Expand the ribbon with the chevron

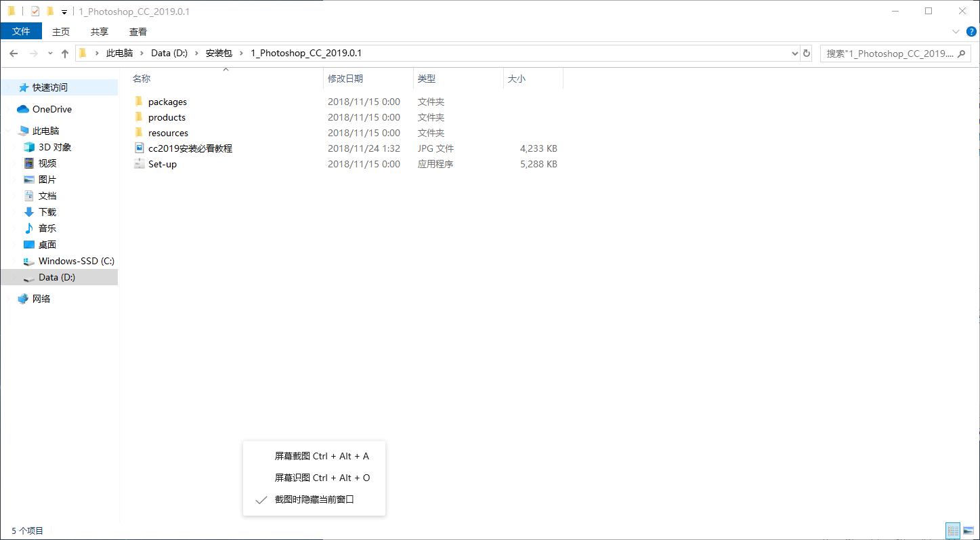956,32
